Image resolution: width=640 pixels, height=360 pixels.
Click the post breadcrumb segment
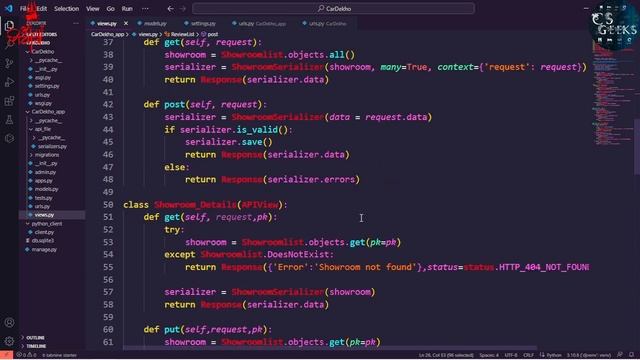coord(210,34)
